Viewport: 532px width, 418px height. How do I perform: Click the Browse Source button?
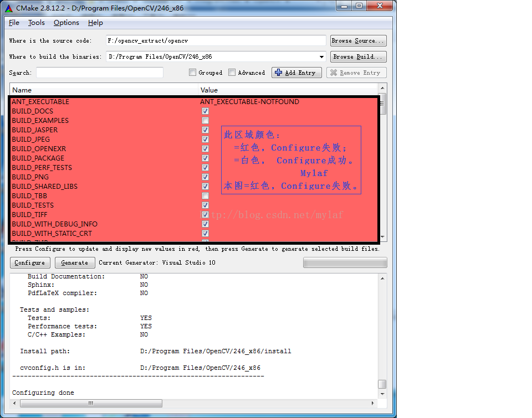[359, 40]
